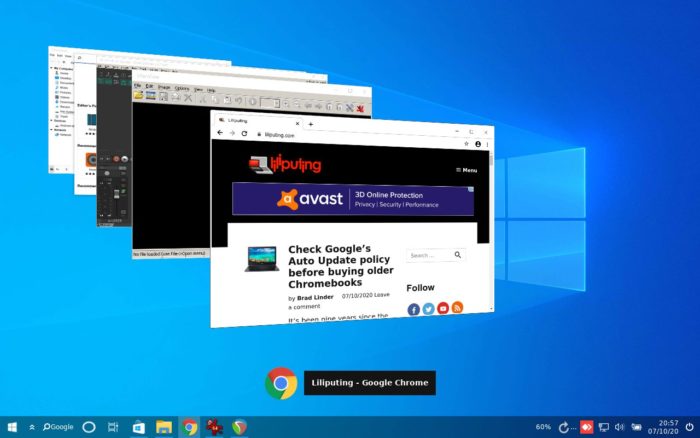700x438 pixels.
Task: Click the Chrome page vertical scrollbar
Action: (492, 230)
